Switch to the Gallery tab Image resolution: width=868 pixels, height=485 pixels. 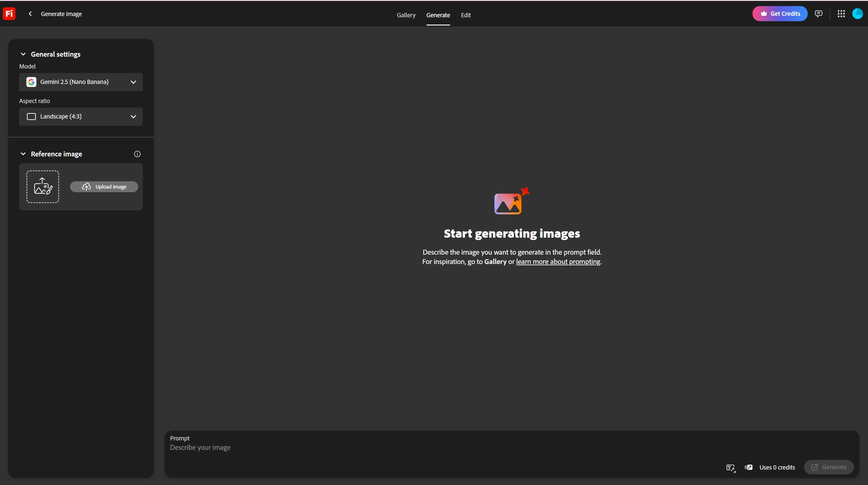click(x=406, y=15)
